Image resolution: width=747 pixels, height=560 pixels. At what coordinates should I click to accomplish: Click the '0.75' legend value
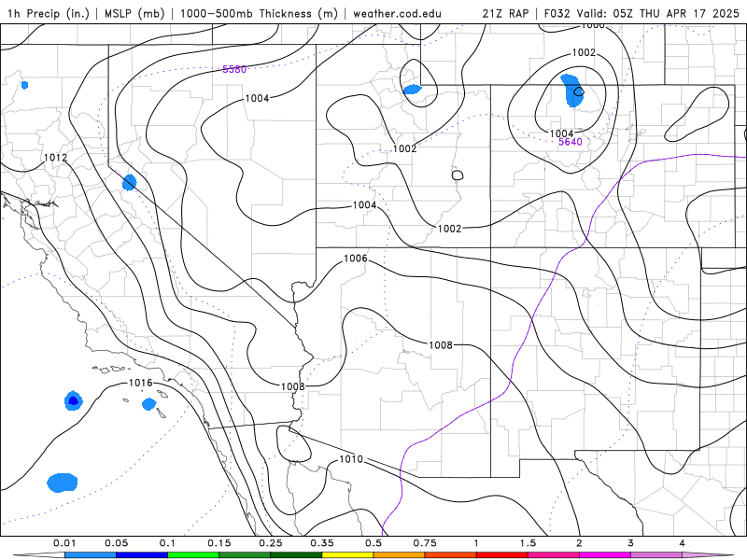pos(425,543)
